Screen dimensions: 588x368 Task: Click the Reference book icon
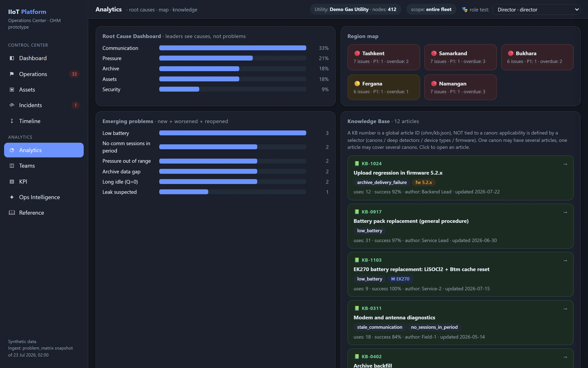coord(12,213)
